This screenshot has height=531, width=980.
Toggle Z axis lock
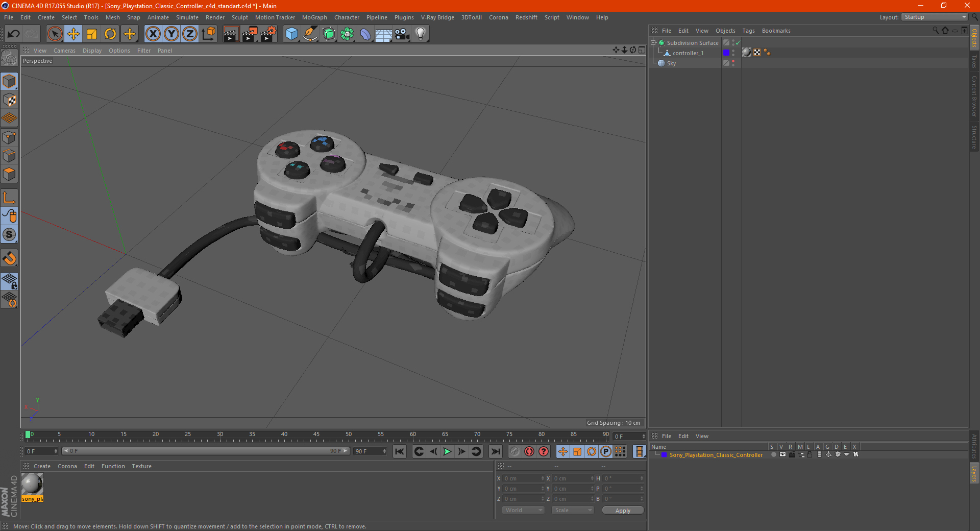point(190,34)
